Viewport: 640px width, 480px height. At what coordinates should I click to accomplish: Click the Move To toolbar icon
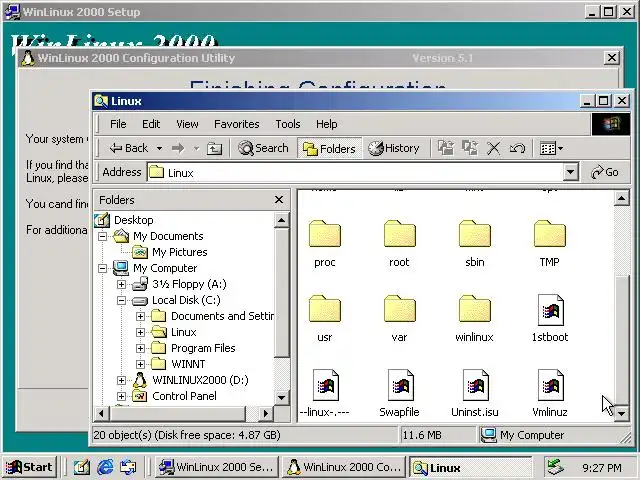coord(446,148)
